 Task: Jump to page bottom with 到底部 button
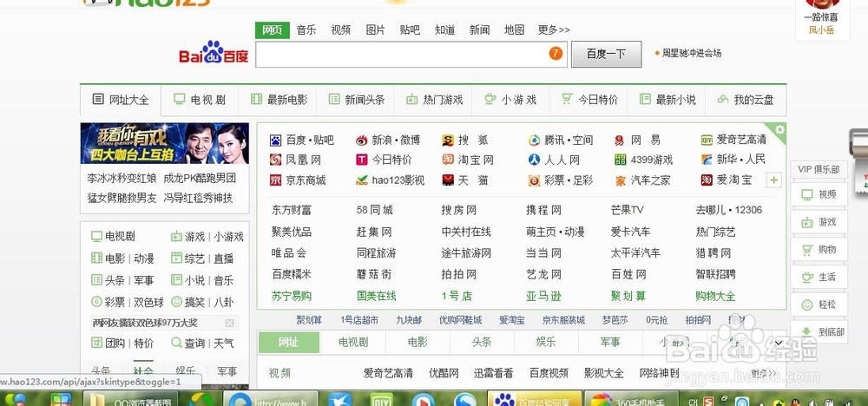click(819, 332)
